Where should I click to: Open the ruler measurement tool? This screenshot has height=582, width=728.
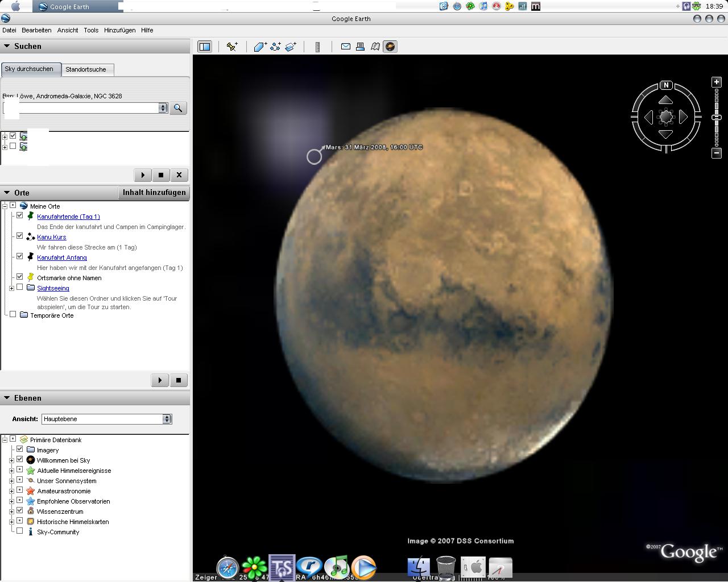pyautogui.click(x=317, y=47)
